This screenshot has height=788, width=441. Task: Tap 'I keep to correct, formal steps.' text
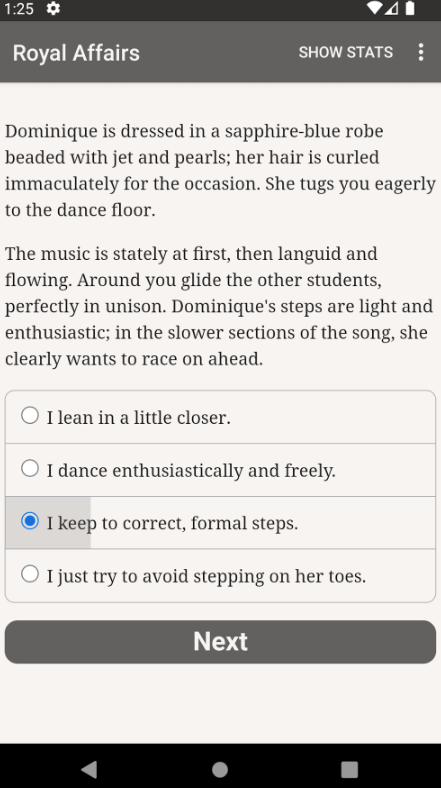(x=172, y=523)
